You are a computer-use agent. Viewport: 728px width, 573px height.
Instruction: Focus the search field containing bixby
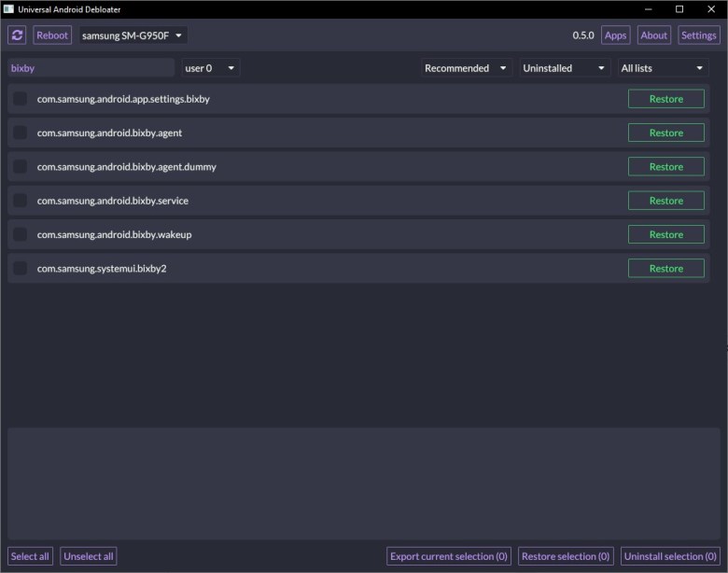[x=91, y=68]
